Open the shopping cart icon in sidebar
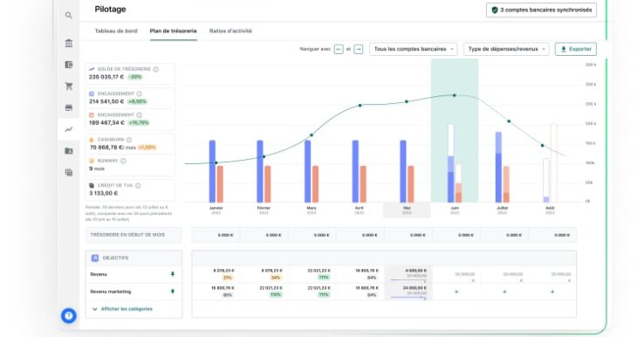 point(69,86)
